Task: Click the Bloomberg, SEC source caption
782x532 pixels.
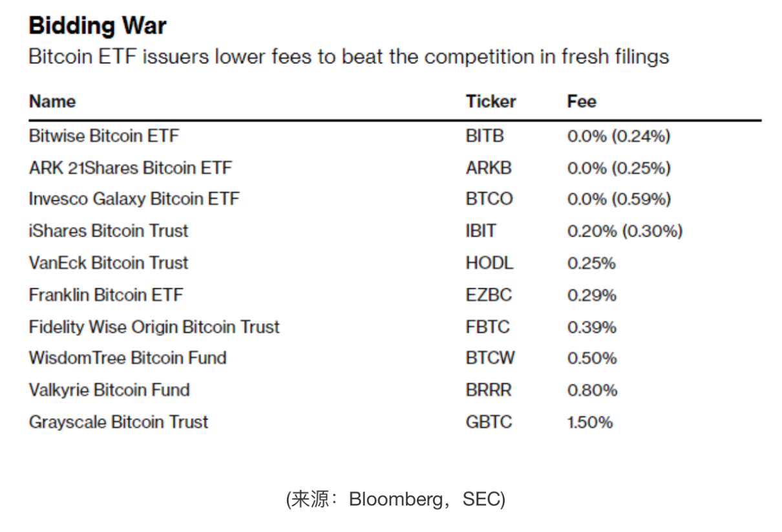Action: pyautogui.click(x=396, y=499)
